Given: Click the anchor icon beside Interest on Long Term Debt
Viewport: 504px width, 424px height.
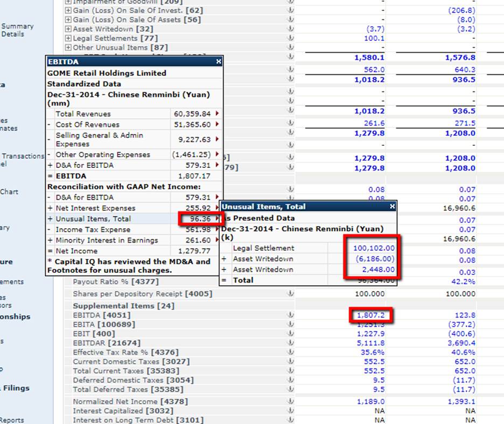Looking at the screenshot, I should tap(290, 420).
